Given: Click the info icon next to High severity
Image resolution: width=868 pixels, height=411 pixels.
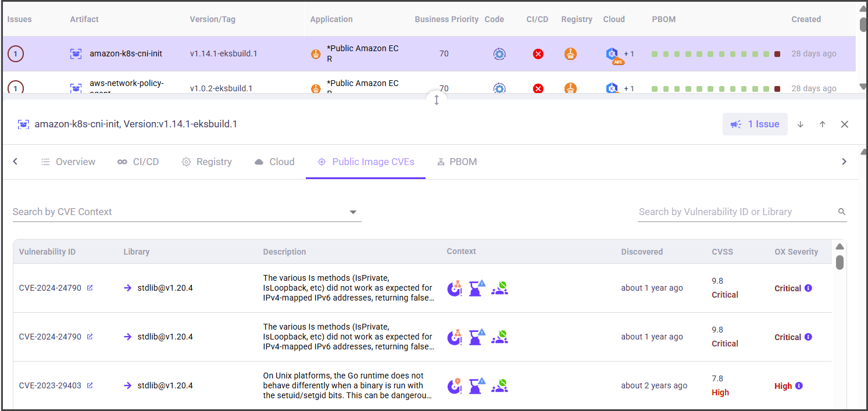Looking at the screenshot, I should 799,386.
